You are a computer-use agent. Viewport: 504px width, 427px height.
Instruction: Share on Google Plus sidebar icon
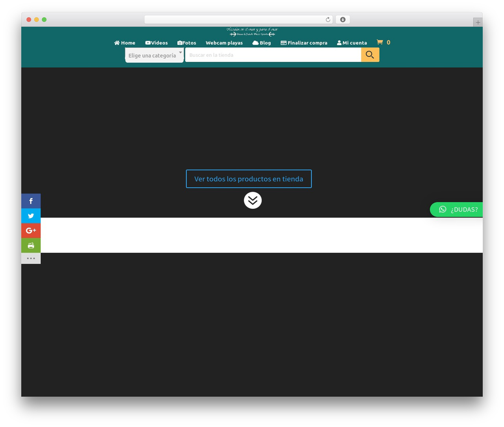[31, 231]
